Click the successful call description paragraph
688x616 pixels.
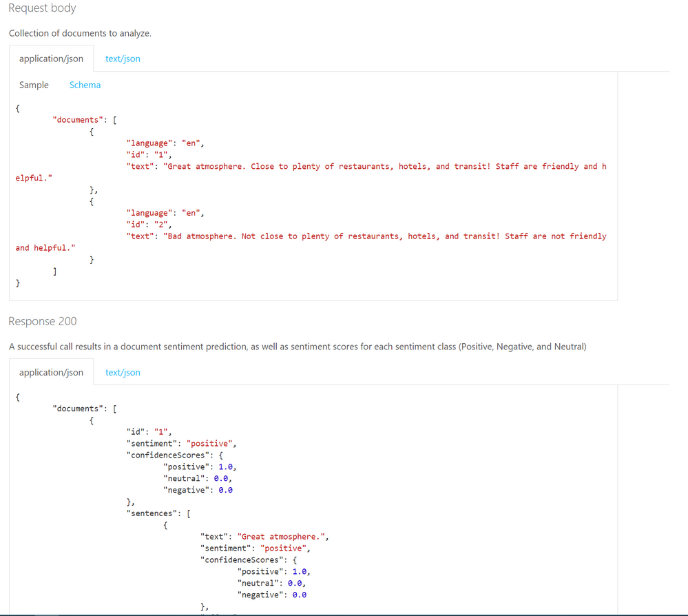tap(298, 347)
